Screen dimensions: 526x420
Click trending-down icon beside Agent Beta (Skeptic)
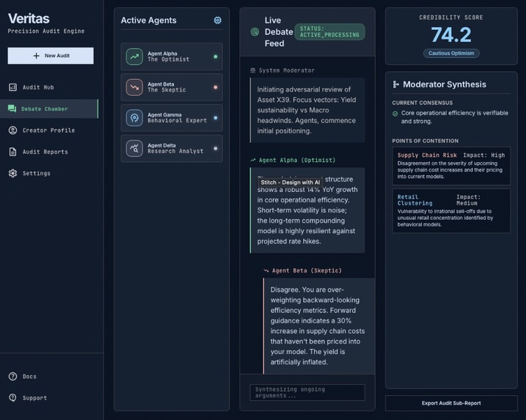pyautogui.click(x=266, y=270)
